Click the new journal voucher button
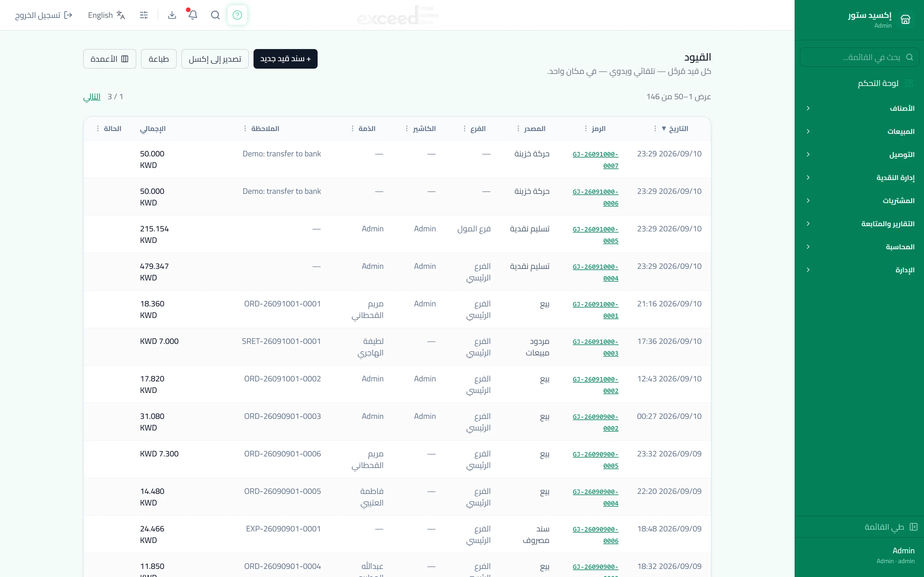Viewport: 924px width, 577px height. 285,59
